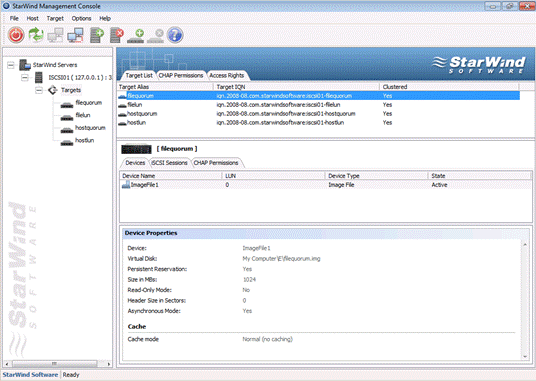Select hostquorum in the tree
536x381 pixels.
coord(90,128)
